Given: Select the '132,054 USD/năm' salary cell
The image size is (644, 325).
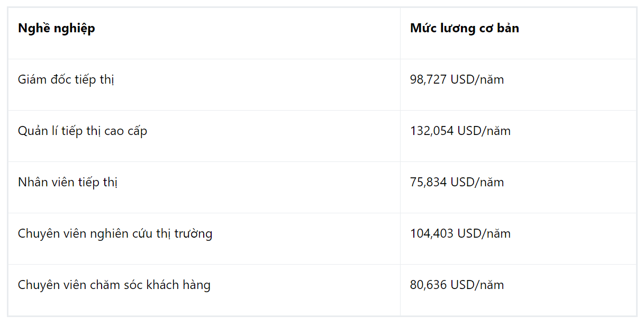Looking at the screenshot, I should tap(518, 136).
